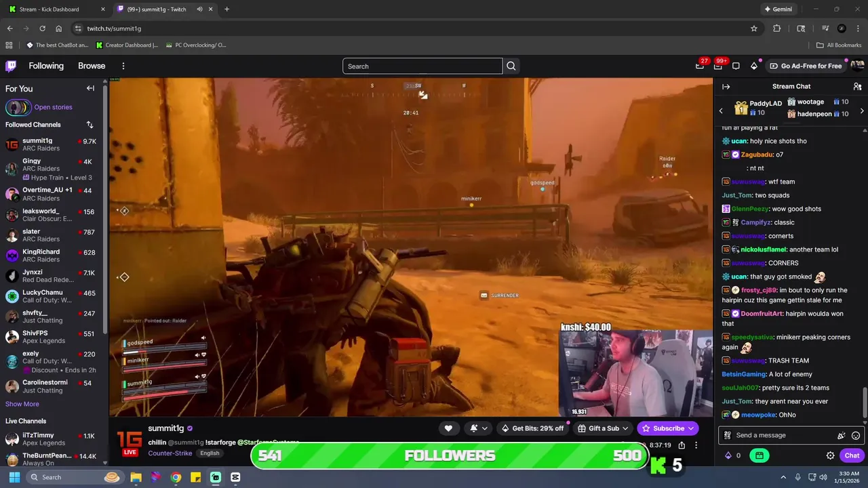
Task: Open the Twitch home logo
Action: 11,66
